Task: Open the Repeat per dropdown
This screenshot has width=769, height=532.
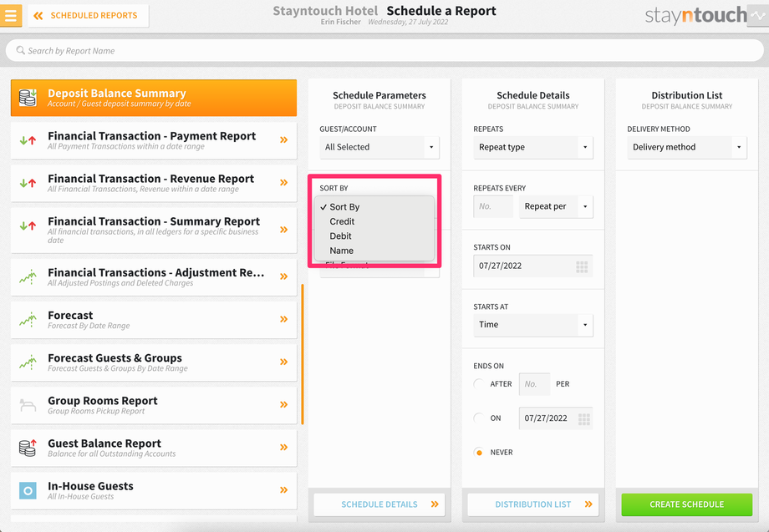Action: [x=556, y=206]
